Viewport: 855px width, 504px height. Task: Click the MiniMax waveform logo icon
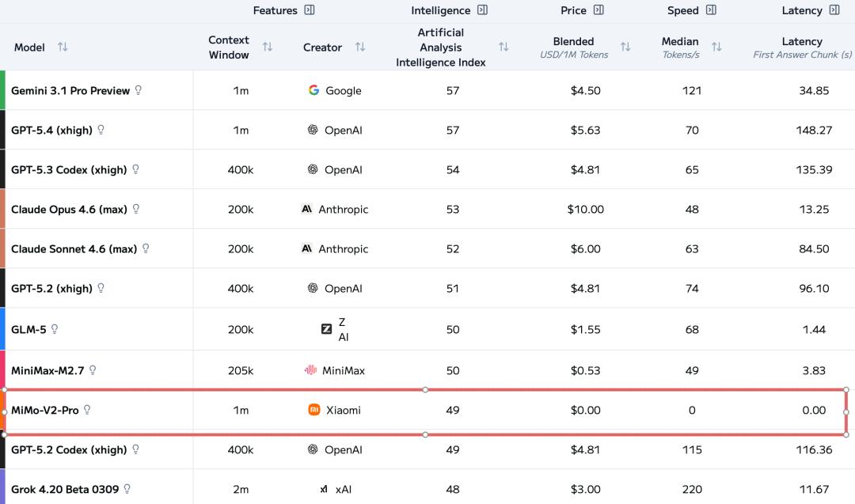coord(310,370)
